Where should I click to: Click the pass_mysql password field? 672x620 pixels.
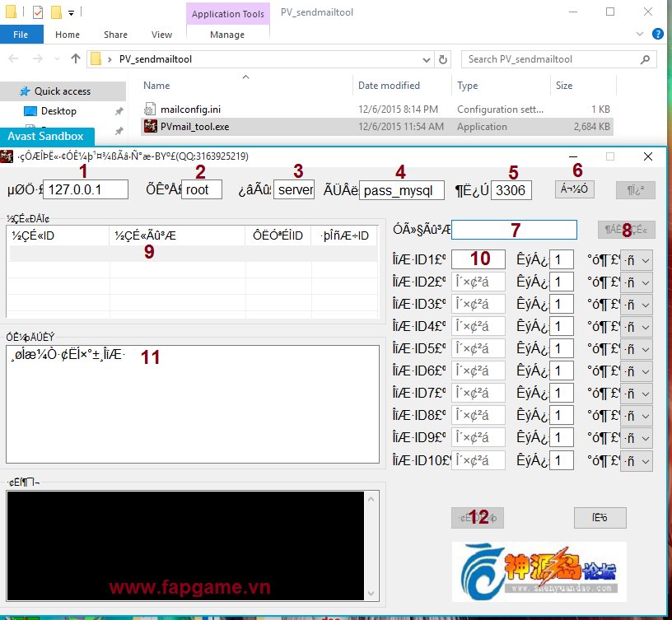point(402,190)
